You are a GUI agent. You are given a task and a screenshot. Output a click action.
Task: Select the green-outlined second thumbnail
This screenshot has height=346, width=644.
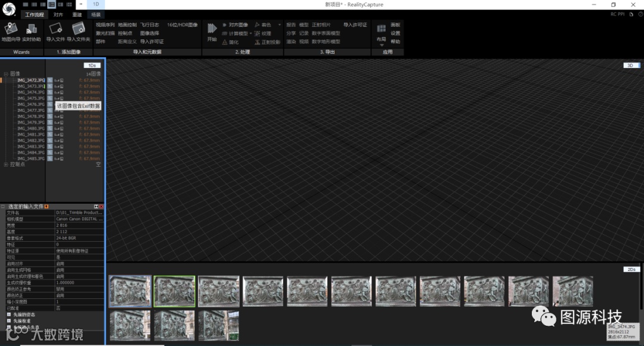pyautogui.click(x=174, y=291)
